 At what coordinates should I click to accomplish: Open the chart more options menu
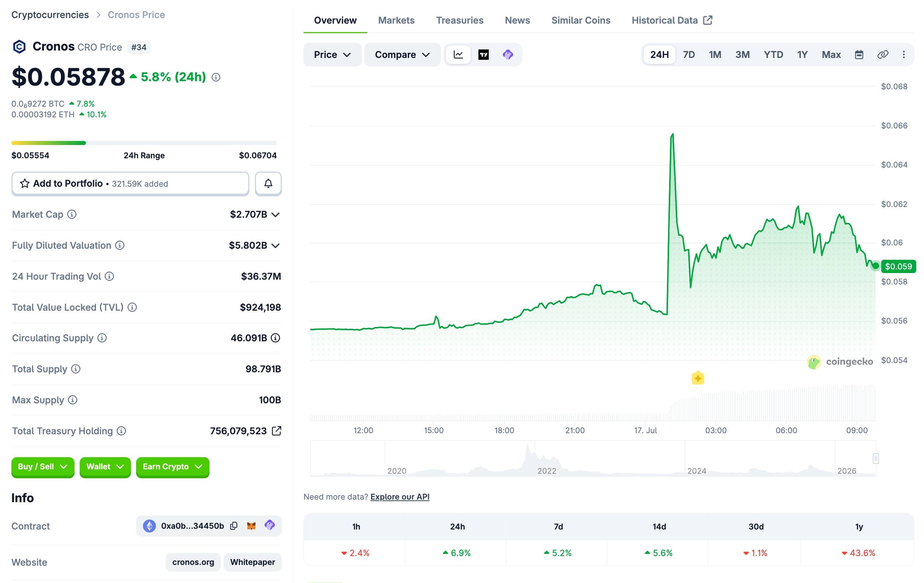click(x=904, y=55)
